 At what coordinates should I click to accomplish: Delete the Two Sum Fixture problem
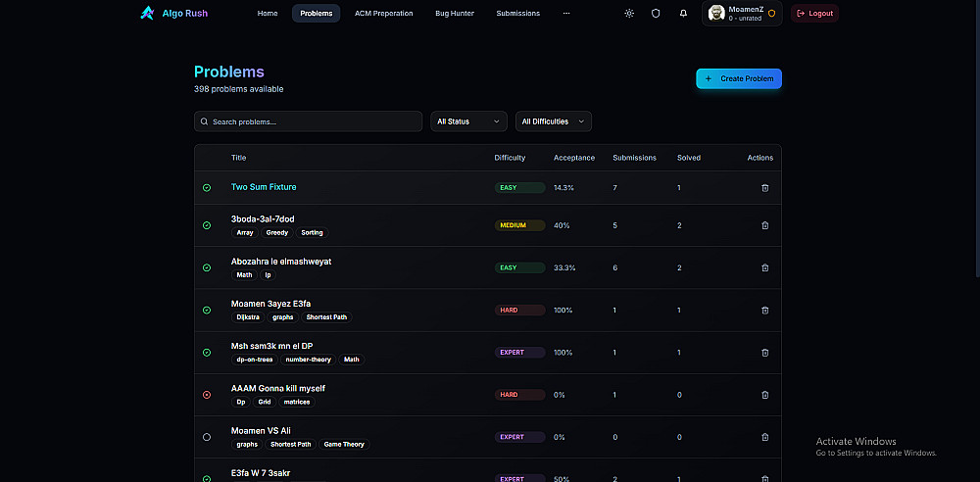click(x=765, y=187)
